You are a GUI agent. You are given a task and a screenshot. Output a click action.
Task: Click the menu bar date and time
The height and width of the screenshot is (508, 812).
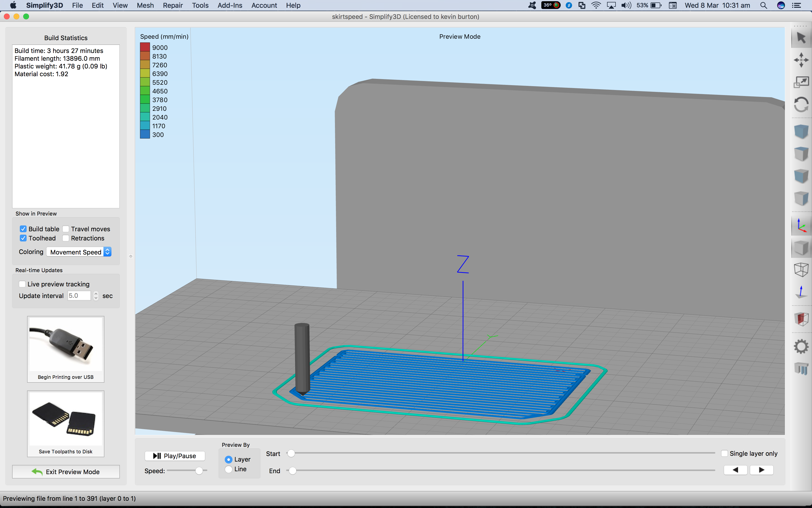717,5
